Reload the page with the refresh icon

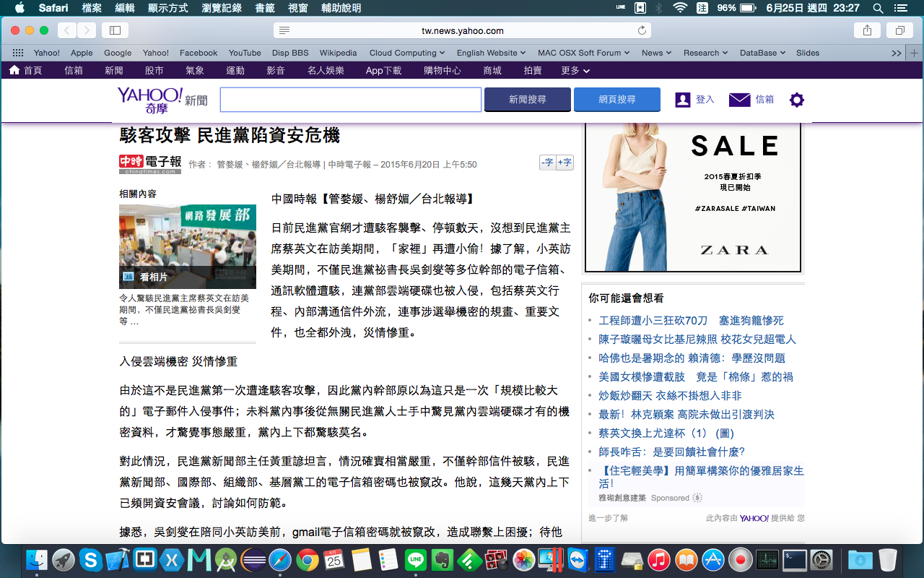point(642,30)
